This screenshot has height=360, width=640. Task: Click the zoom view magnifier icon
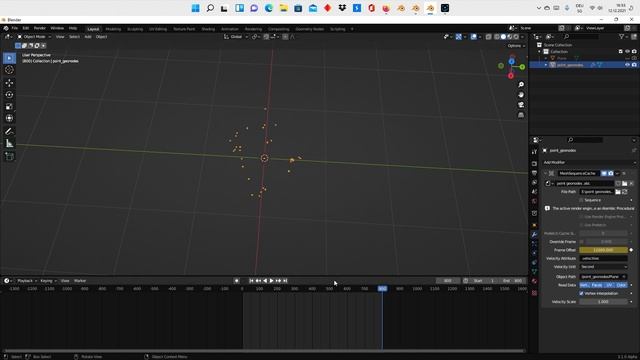(x=521, y=84)
